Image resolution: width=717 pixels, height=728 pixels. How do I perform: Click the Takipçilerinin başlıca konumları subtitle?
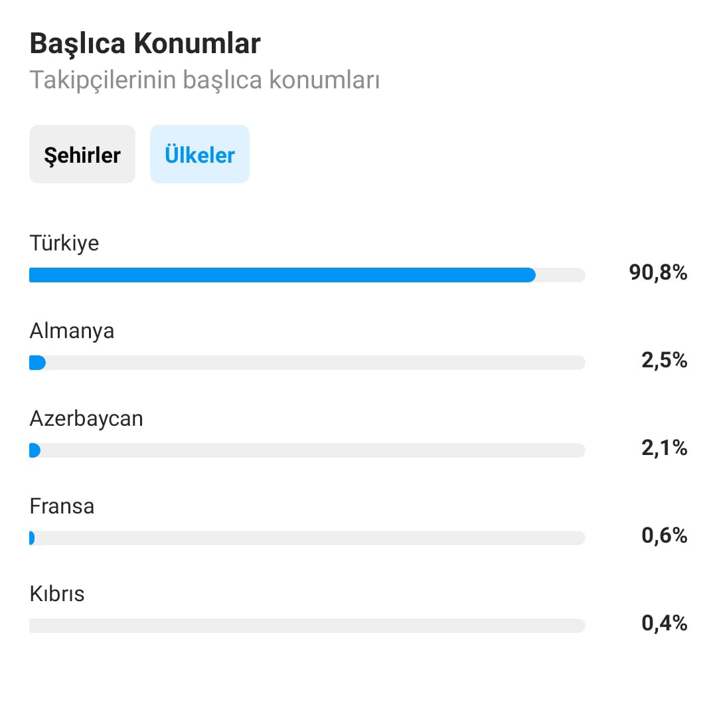coord(204,80)
